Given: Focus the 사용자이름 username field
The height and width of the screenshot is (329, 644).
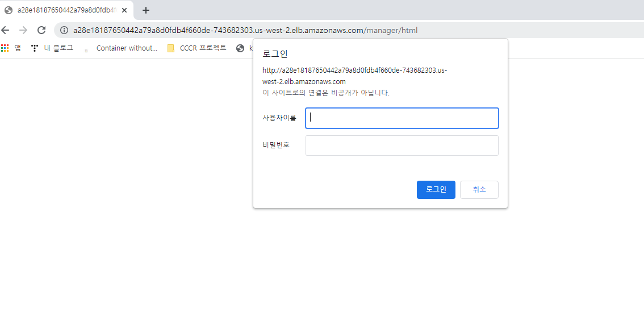Looking at the screenshot, I should tap(402, 118).
